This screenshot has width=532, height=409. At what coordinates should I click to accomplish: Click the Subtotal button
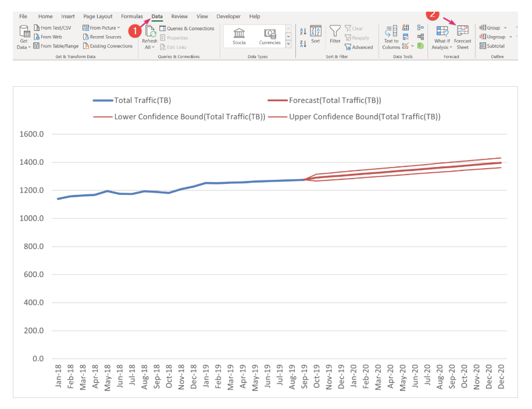tap(492, 46)
